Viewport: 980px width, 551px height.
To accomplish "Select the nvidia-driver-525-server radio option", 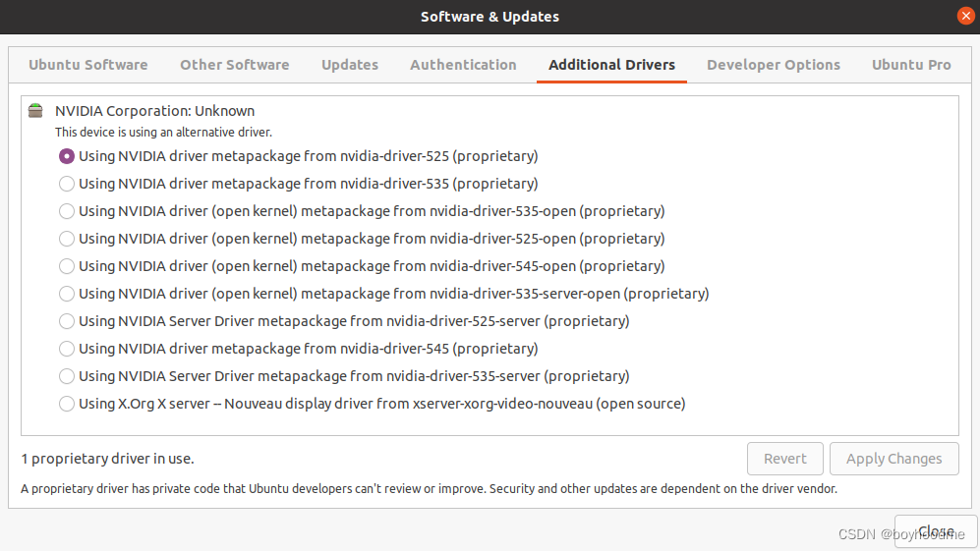I will coord(67,321).
